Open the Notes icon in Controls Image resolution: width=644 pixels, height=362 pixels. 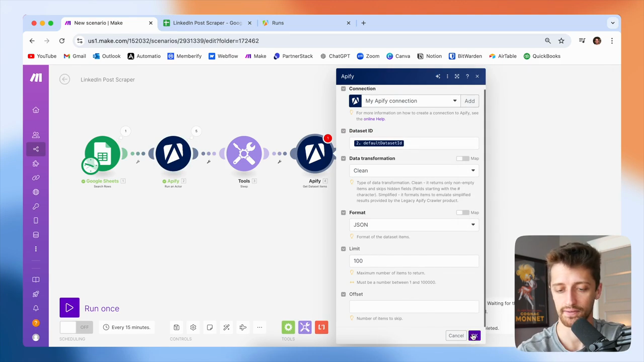210,327
